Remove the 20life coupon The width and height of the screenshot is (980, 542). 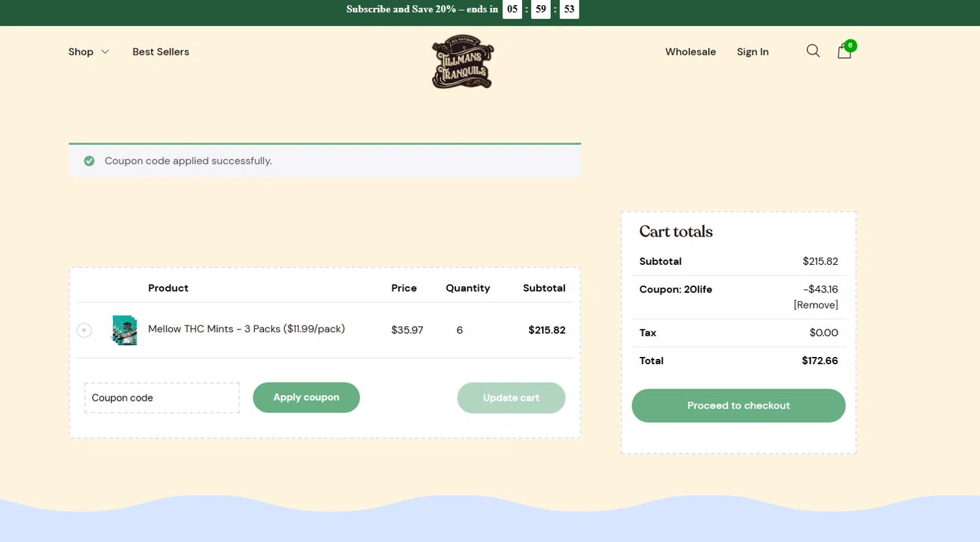[x=816, y=305]
